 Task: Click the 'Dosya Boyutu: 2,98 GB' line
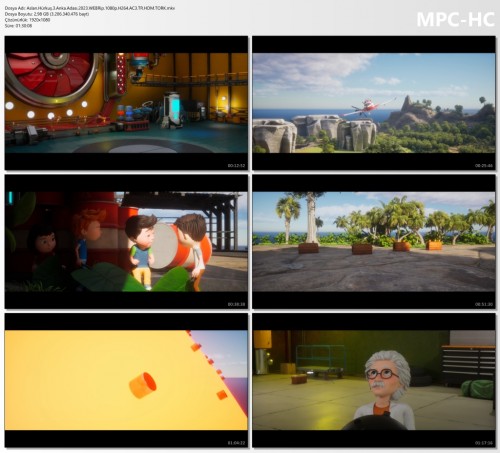tap(47, 14)
